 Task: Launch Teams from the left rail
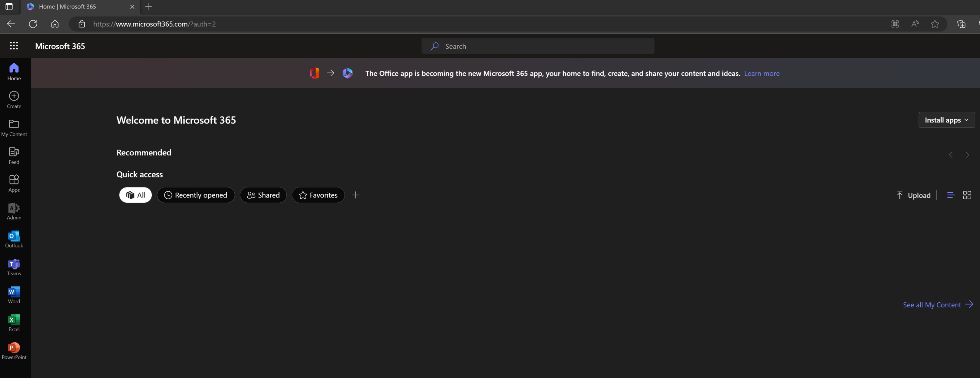pyautogui.click(x=14, y=267)
